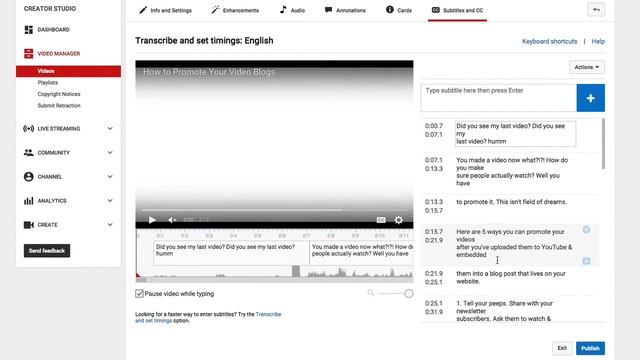
Task: Open Submit Retraction in sidebar
Action: pos(59,105)
